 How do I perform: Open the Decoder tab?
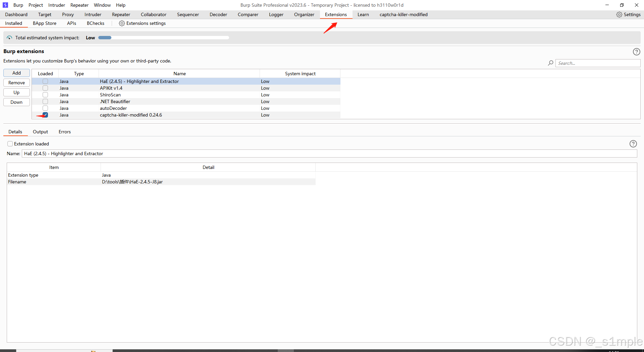(218, 14)
